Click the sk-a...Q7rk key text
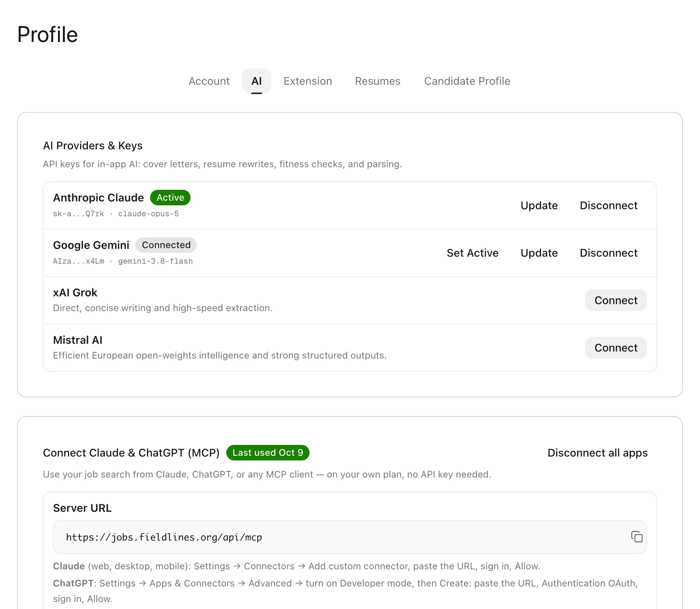This screenshot has width=700, height=609. (x=79, y=214)
